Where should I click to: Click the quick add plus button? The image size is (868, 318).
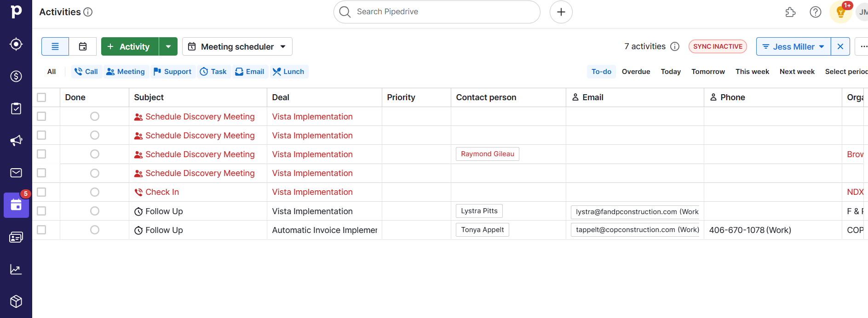point(561,12)
